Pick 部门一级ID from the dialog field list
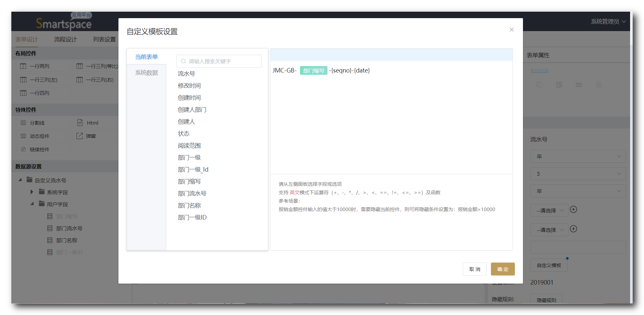The width and height of the screenshot is (644, 315). pos(192,218)
